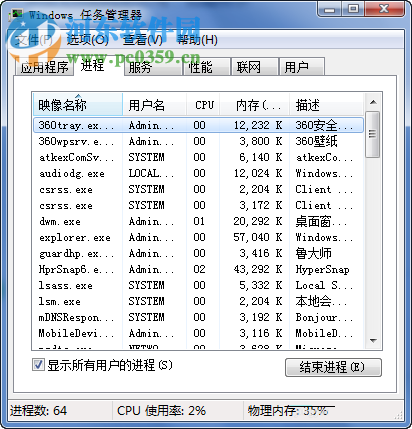Click the 57,040 K memory value
This screenshot has height=429, width=412.
click(258, 237)
